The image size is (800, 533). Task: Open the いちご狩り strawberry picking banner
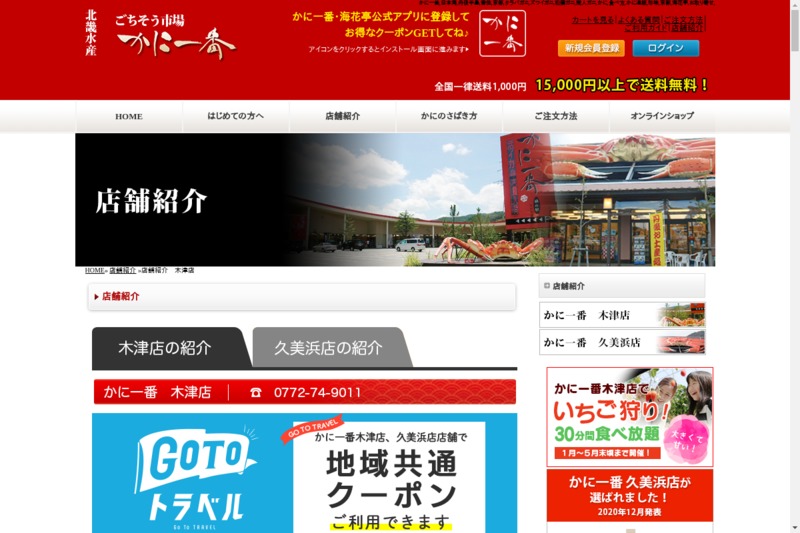coord(629,416)
